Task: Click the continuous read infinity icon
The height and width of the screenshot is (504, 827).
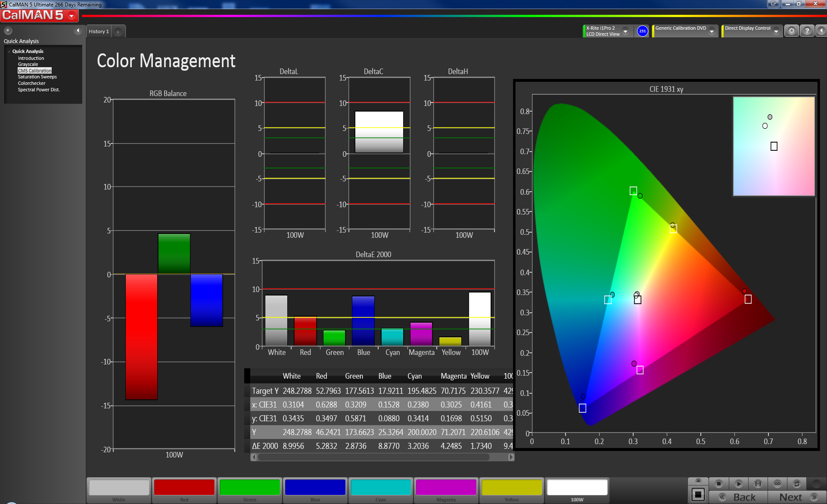Action: (x=777, y=484)
